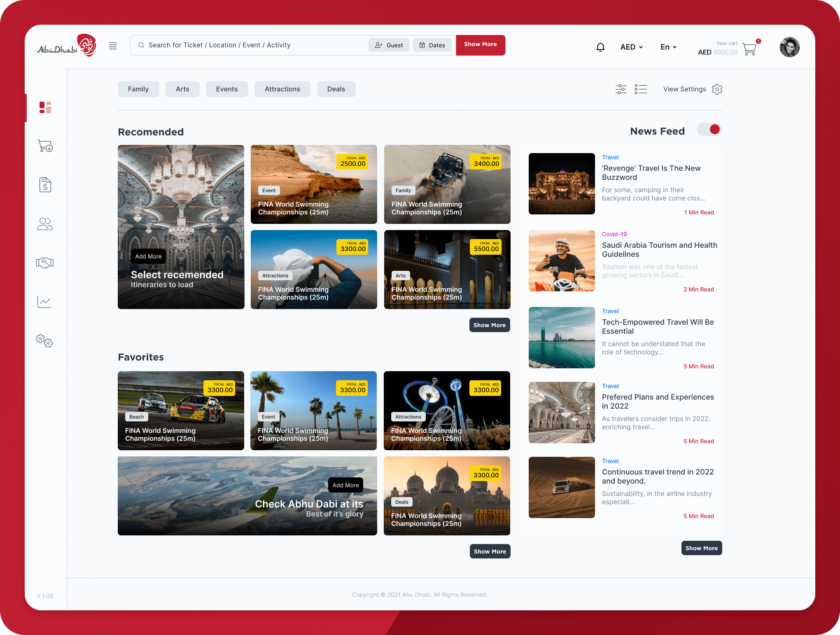Open the 3400.00 Family buggy card

[x=447, y=184]
